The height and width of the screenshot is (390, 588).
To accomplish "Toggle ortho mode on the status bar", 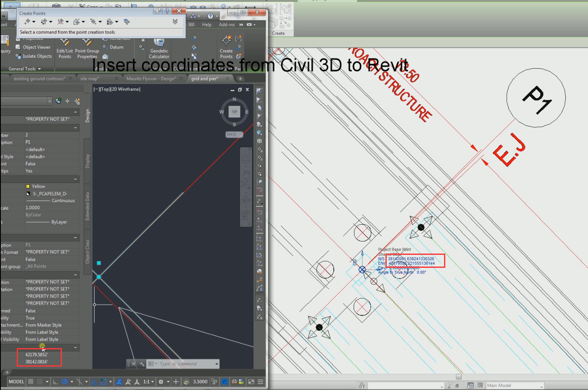I will coord(55,381).
